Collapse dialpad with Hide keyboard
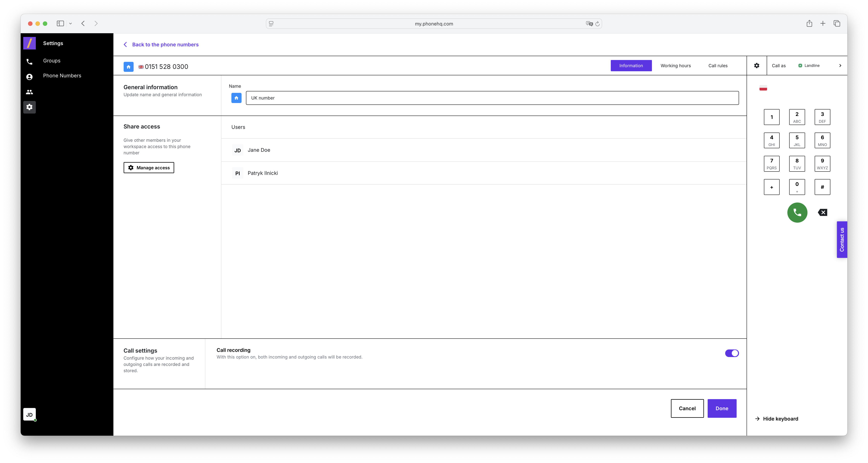The image size is (868, 463). (x=777, y=419)
